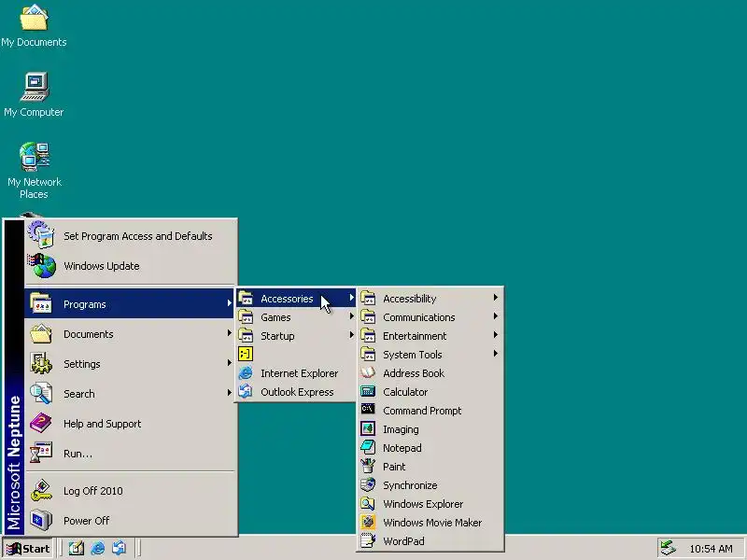Launch Internet Explorer from Quick Launch bar

[98, 548]
